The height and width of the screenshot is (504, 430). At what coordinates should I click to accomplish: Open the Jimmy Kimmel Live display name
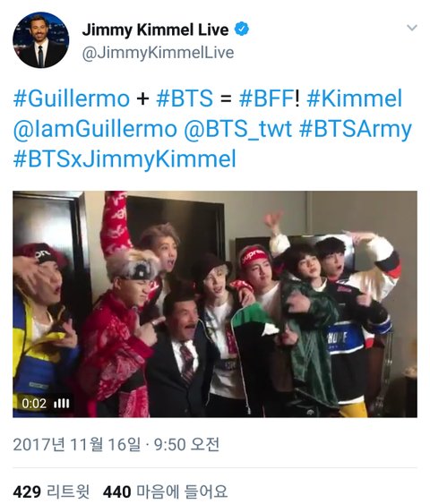pyautogui.click(x=155, y=30)
